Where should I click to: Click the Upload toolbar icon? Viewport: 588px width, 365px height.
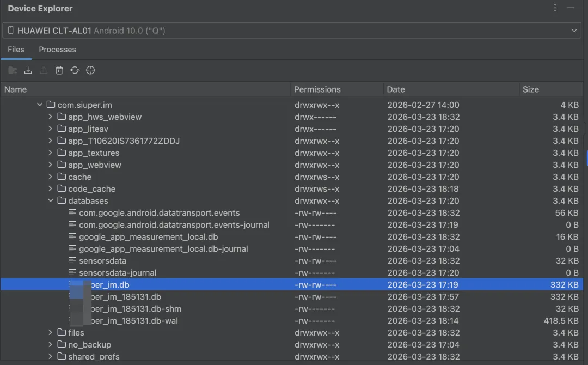[44, 70]
